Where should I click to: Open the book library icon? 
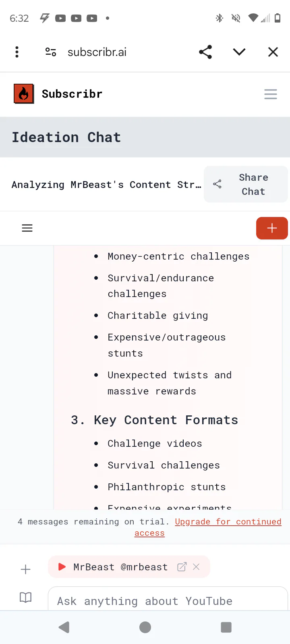[x=25, y=598]
